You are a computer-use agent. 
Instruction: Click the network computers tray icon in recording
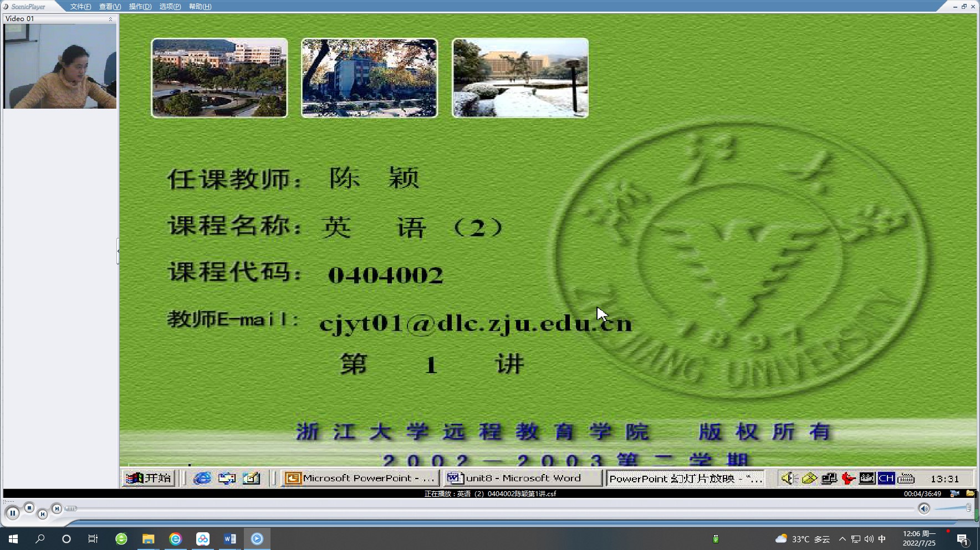(829, 478)
